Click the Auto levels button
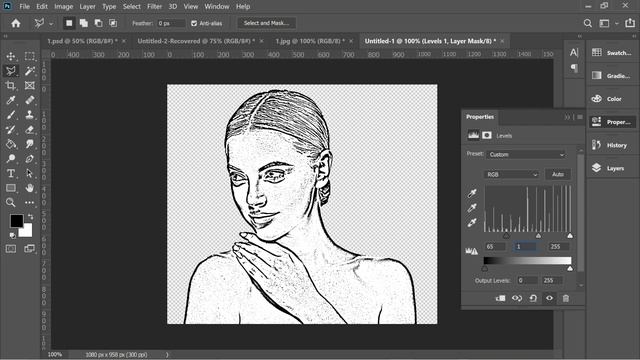This screenshot has height=360, width=640. (x=558, y=175)
